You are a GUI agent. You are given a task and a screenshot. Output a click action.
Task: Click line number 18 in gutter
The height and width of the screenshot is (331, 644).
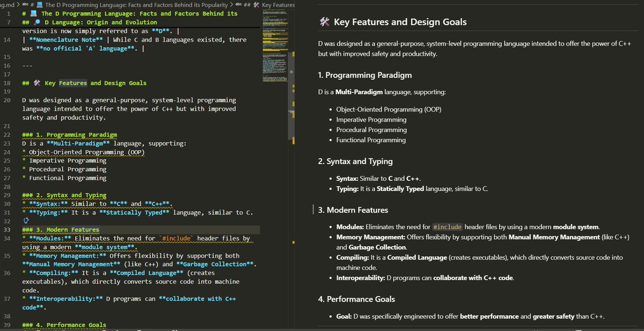7,83
